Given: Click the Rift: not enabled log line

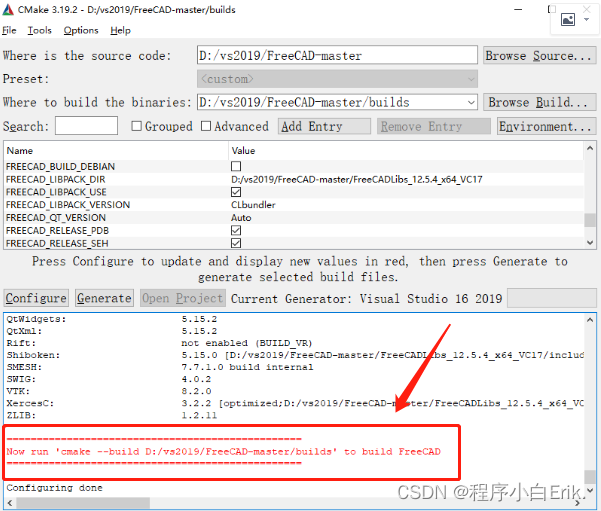Looking at the screenshot, I should pyautogui.click(x=159, y=343).
